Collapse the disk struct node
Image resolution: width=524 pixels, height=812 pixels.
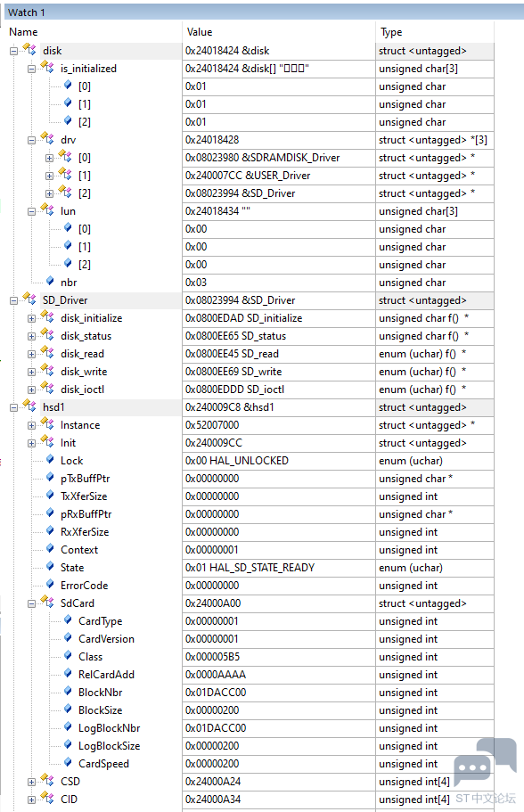pos(14,51)
